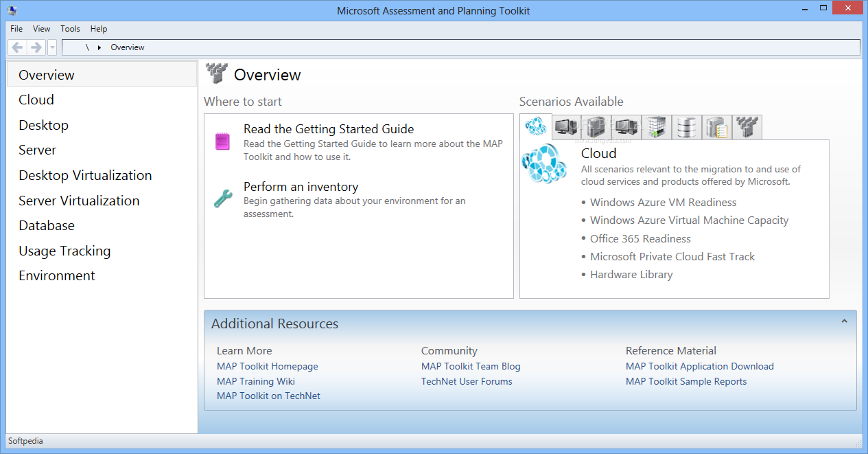Open Desktop Virtualization in the left navigation
This screenshot has height=454, width=868.
pos(102,175)
